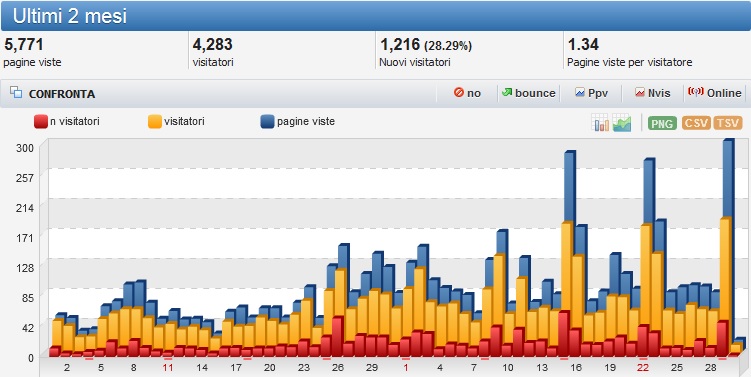Export data as TSV

[x=728, y=123]
